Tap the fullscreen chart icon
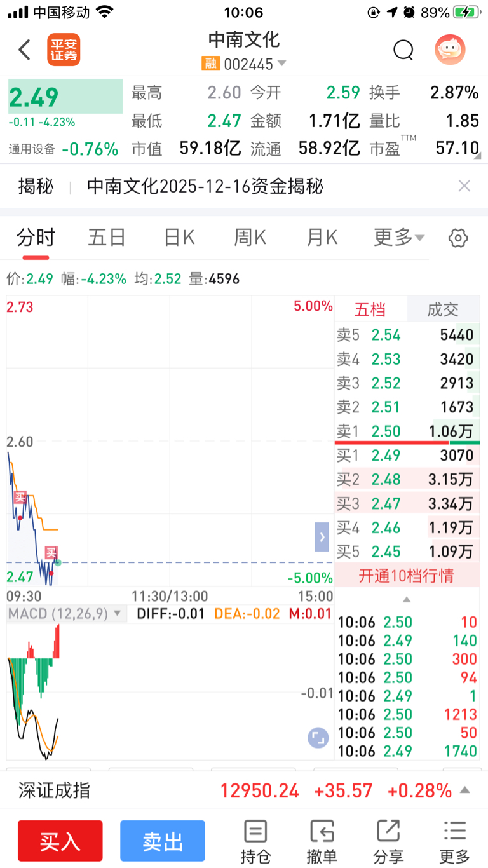This screenshot has width=488, height=868. (318, 738)
